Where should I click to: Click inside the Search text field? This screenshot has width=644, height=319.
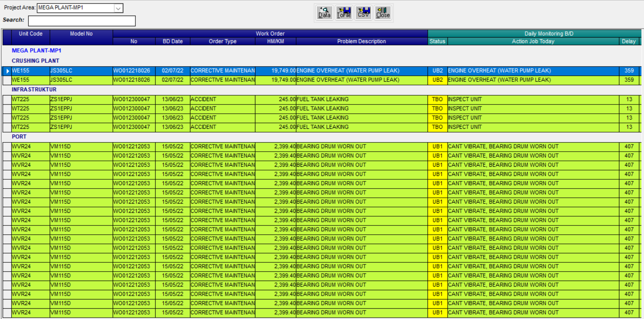tap(82, 21)
